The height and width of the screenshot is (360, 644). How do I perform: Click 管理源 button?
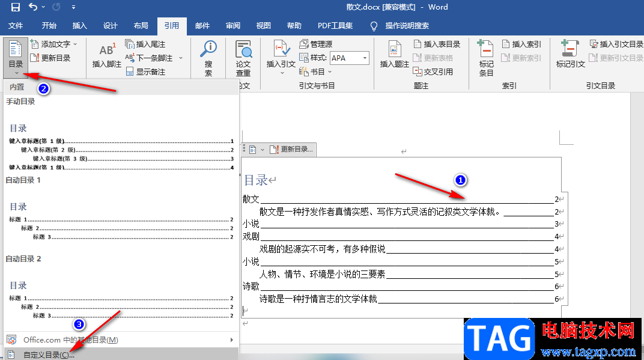pyautogui.click(x=316, y=44)
